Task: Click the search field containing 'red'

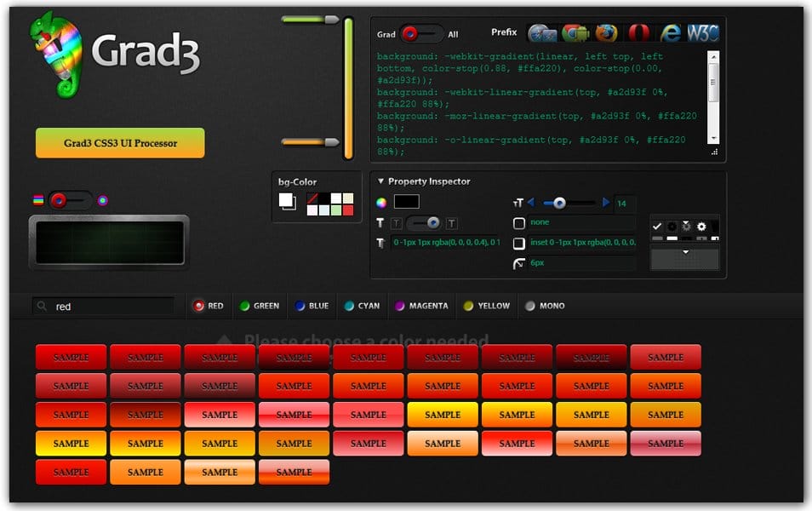Action: click(102, 305)
